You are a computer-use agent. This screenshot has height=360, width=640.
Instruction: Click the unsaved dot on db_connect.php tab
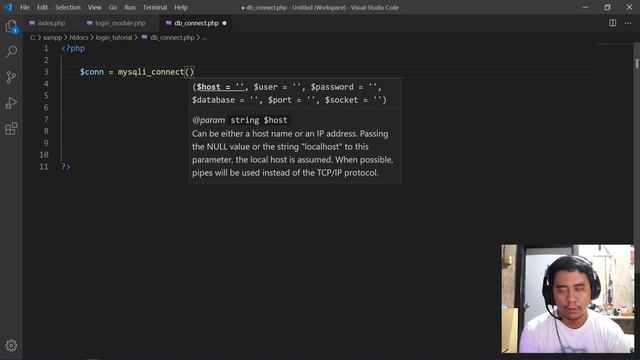224,23
